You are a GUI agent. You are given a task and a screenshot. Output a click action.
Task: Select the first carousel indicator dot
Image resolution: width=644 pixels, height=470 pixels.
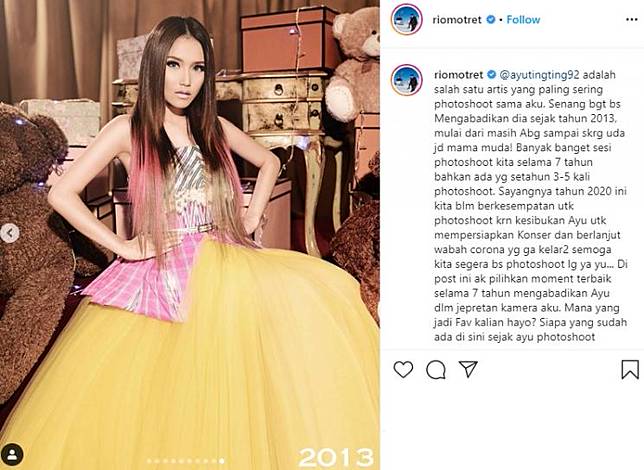150,461
